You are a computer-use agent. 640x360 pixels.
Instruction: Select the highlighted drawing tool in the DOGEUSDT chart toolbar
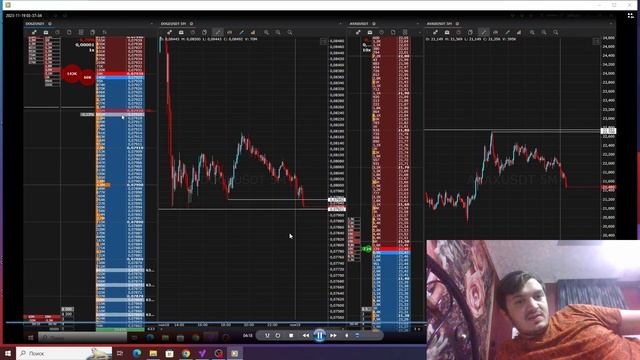click(x=218, y=32)
